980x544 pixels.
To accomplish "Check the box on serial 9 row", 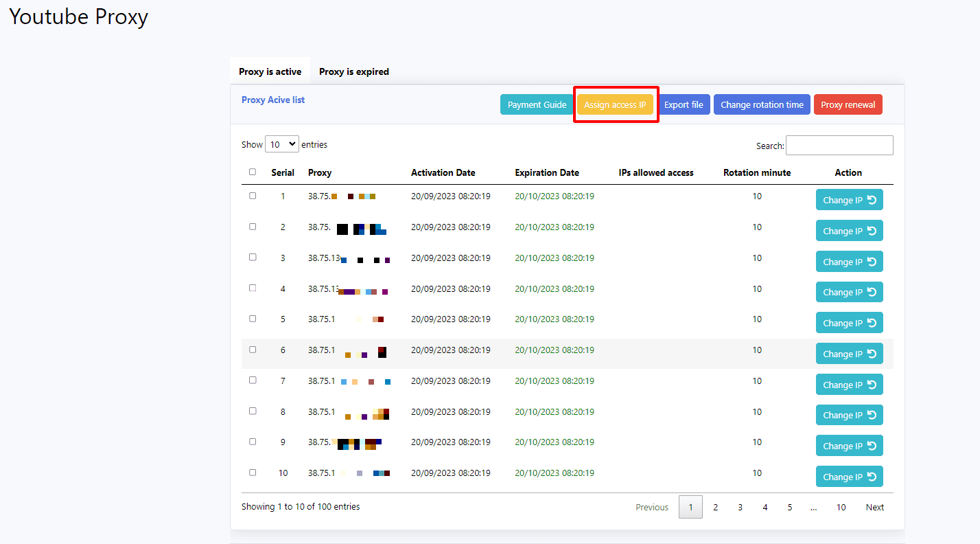I will (253, 442).
